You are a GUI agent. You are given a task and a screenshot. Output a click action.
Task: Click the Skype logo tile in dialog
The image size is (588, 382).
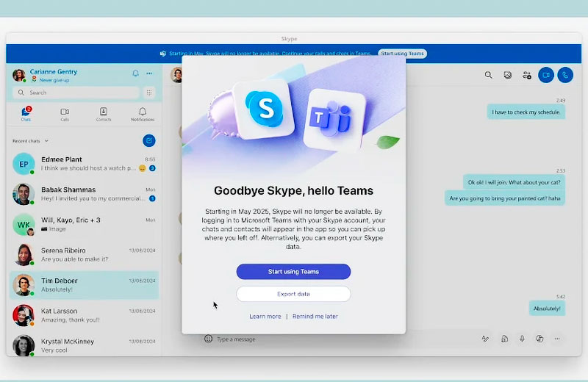tap(265, 109)
